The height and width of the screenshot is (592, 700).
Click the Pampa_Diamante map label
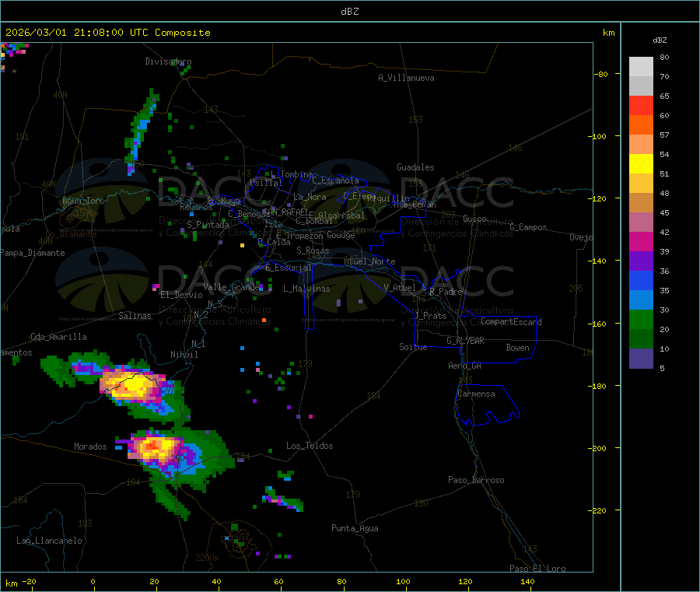33,253
